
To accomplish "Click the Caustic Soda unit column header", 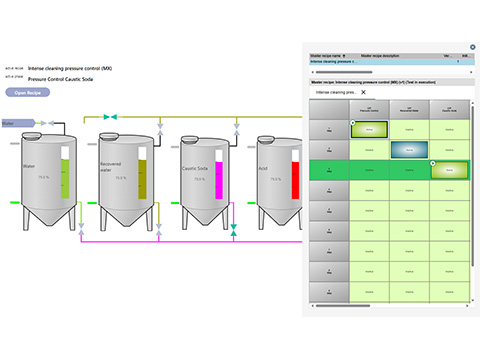I will (x=449, y=109).
